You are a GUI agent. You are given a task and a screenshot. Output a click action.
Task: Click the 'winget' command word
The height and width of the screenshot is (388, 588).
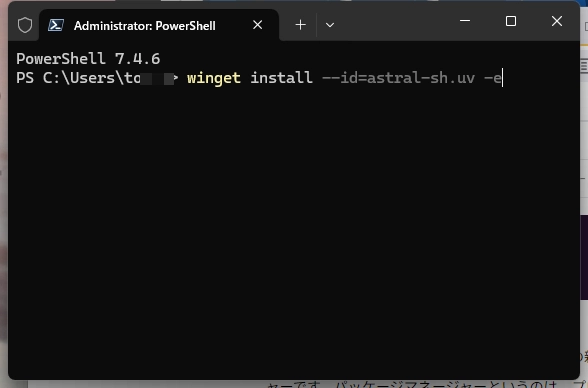click(214, 78)
